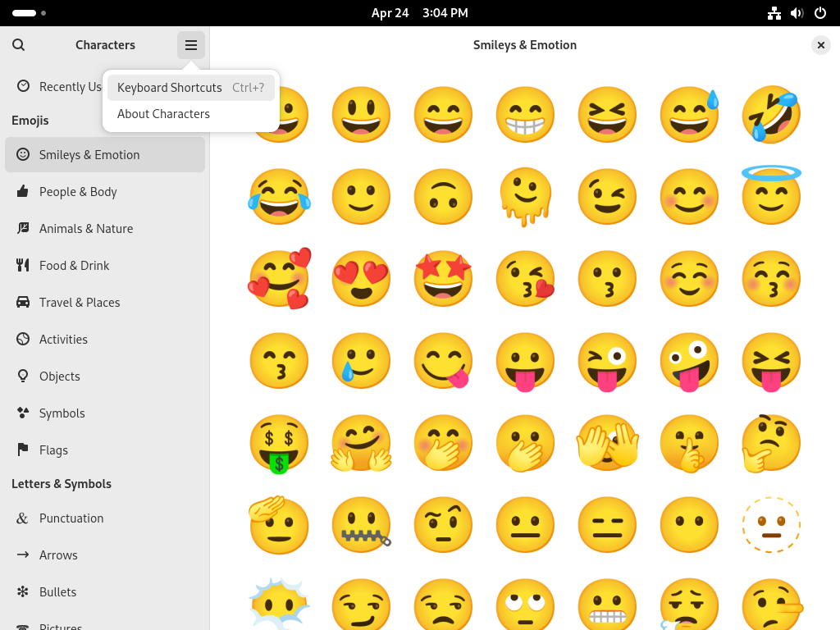
Task: Choose the star-struck emoji
Action: coord(443,279)
